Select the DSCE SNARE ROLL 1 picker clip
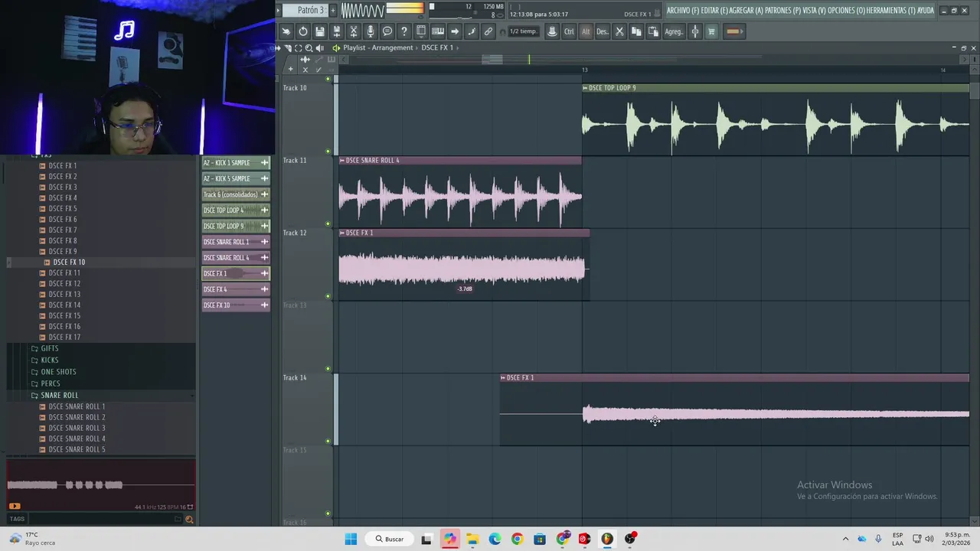 [x=235, y=242]
